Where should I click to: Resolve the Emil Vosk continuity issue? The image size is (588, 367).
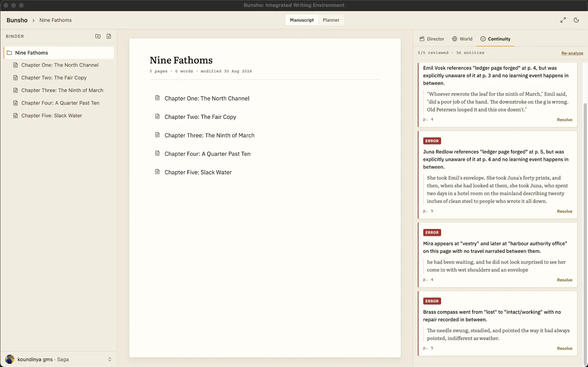pos(564,120)
